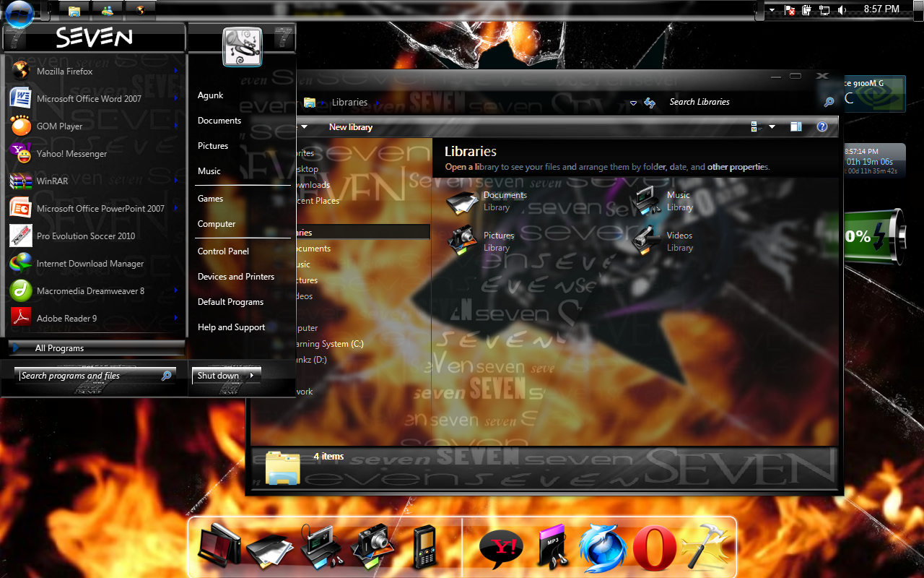This screenshot has width=924, height=578.
Task: Launch Mozilla Firefox from Start menu
Action: click(94, 72)
